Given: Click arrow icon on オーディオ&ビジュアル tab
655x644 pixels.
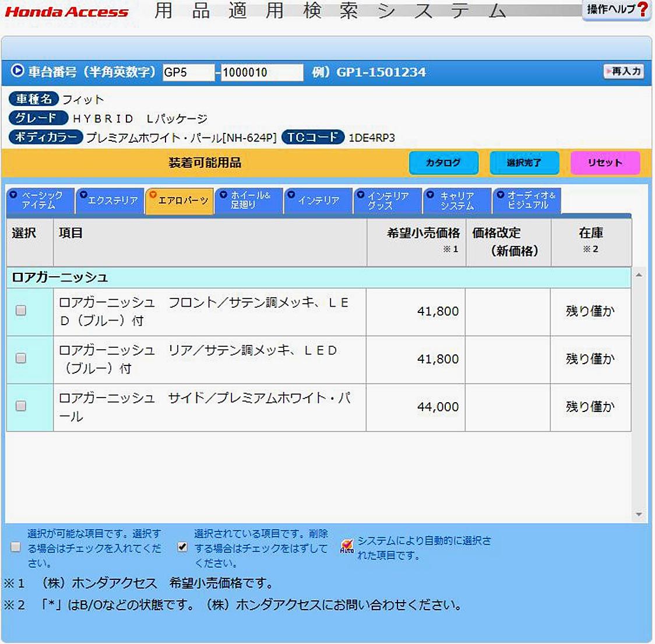Looking at the screenshot, I should (500, 195).
